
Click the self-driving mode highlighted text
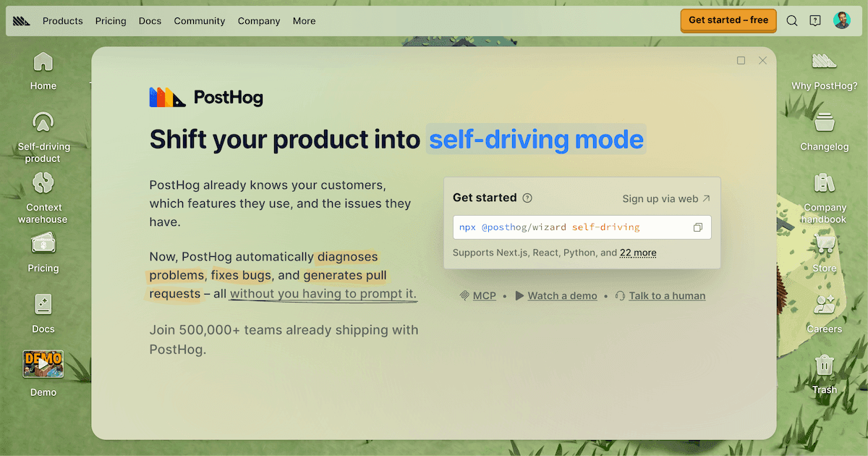[536, 139]
